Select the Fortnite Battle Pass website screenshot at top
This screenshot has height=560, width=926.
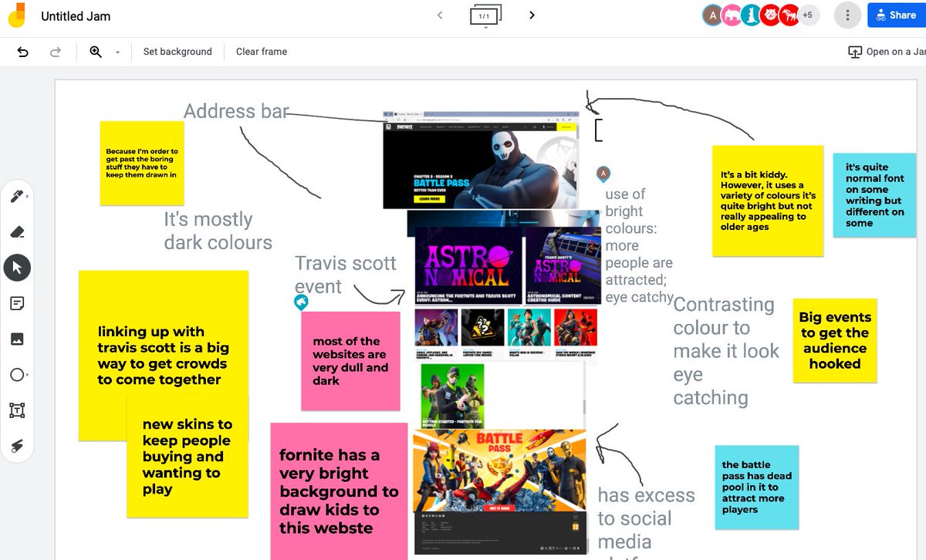pos(481,159)
